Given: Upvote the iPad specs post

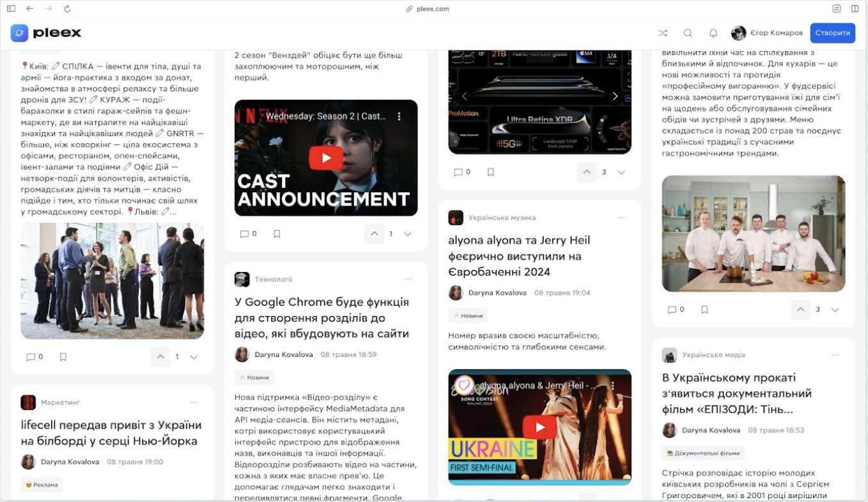Looking at the screenshot, I should pyautogui.click(x=587, y=172).
